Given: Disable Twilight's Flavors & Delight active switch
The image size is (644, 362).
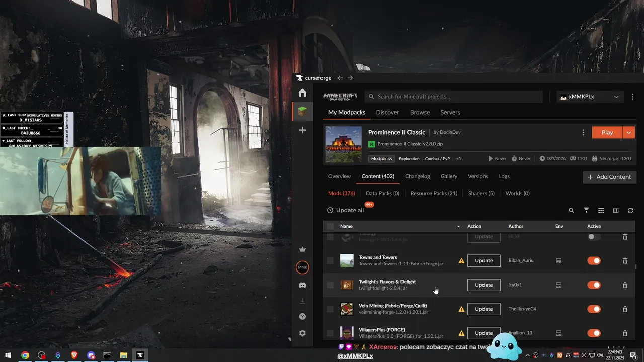Looking at the screenshot, I should pyautogui.click(x=594, y=285).
